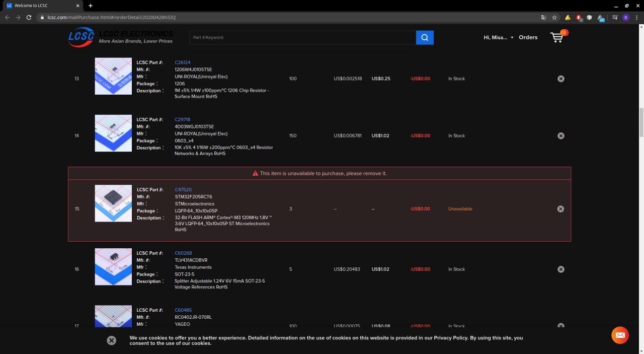This screenshot has height=354, width=644.
Task: Dismiss the cookie notice with X button
Action: [x=112, y=340]
